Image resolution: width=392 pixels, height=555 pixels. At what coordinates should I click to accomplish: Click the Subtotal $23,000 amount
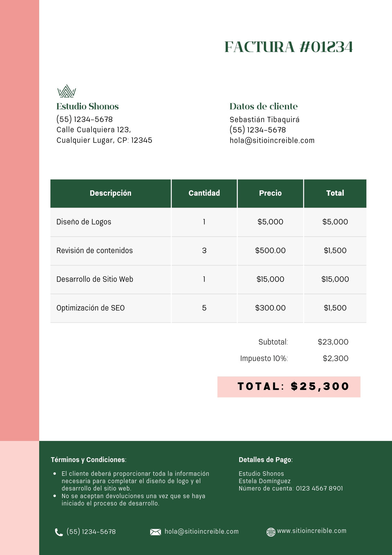[333, 342]
